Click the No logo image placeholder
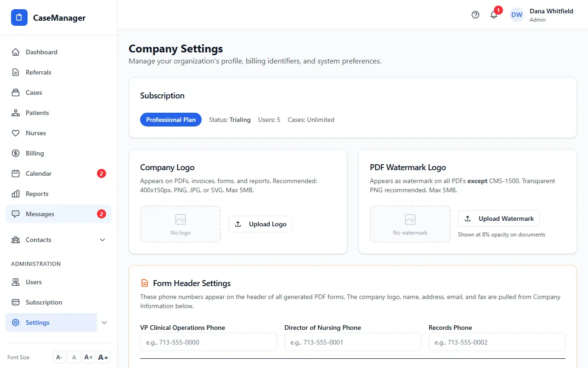This screenshot has height=368, width=588. pos(181,224)
